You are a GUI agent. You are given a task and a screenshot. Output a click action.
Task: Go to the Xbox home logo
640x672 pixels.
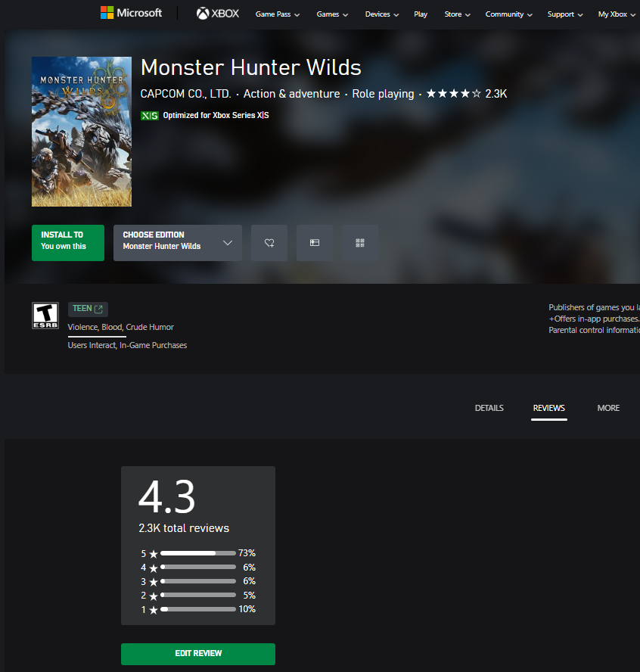pyautogui.click(x=218, y=14)
